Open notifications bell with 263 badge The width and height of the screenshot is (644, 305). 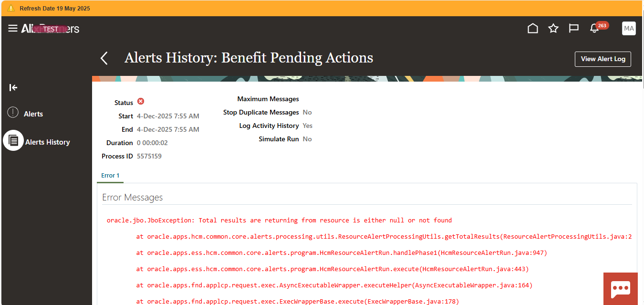click(x=595, y=28)
